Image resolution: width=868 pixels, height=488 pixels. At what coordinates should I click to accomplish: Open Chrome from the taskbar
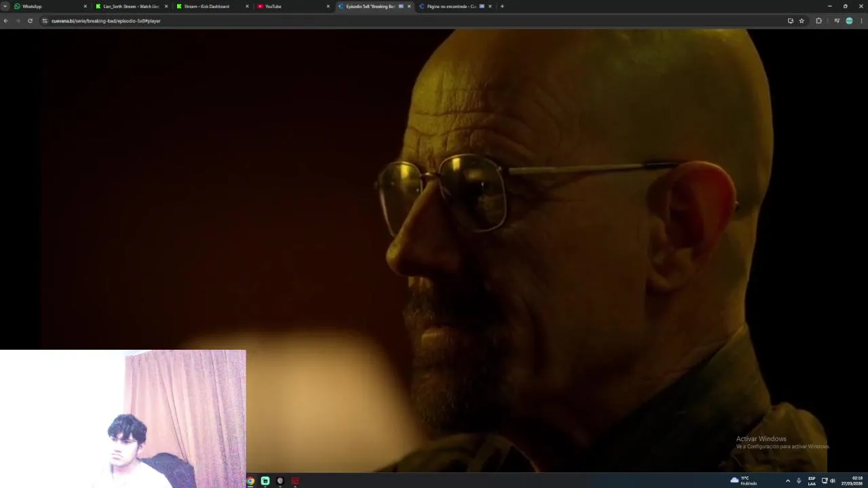click(250, 481)
